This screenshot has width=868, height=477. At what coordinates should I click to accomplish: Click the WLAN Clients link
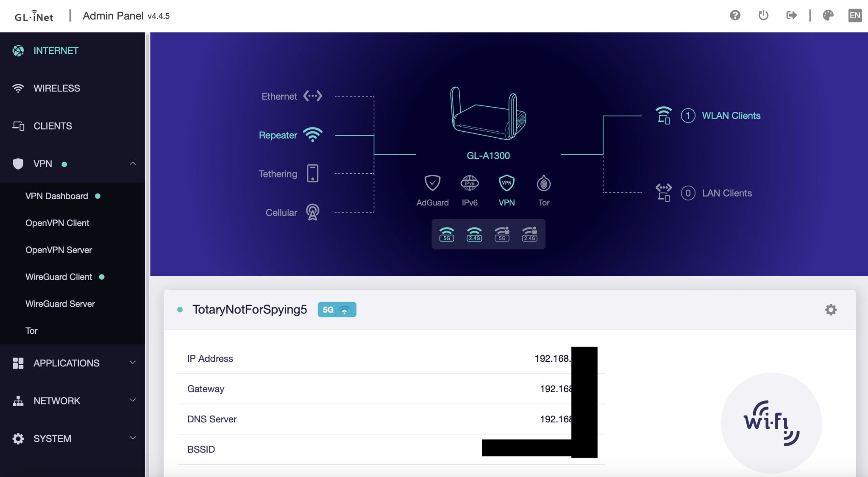(731, 116)
